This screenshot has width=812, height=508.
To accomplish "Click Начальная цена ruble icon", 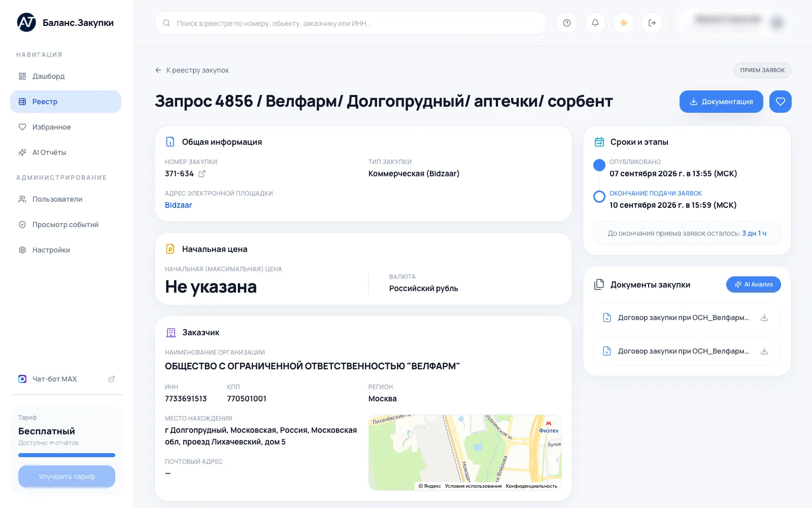I will click(x=170, y=249).
